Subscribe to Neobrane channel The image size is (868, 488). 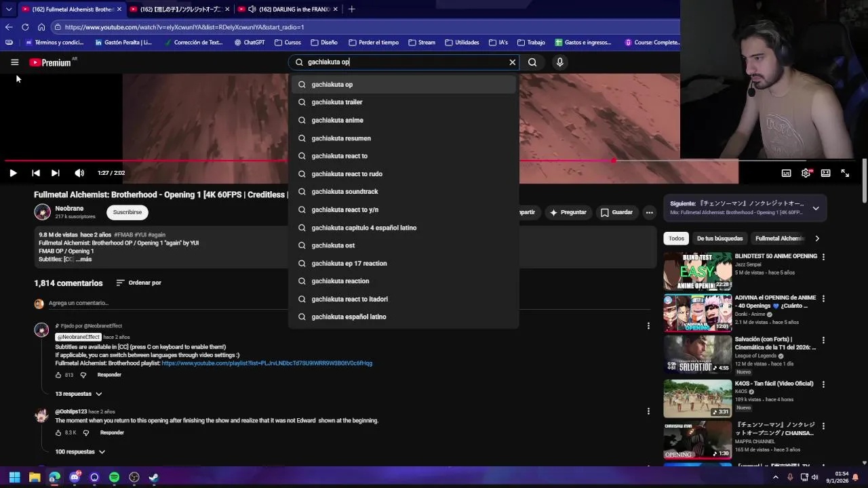[127, 212]
